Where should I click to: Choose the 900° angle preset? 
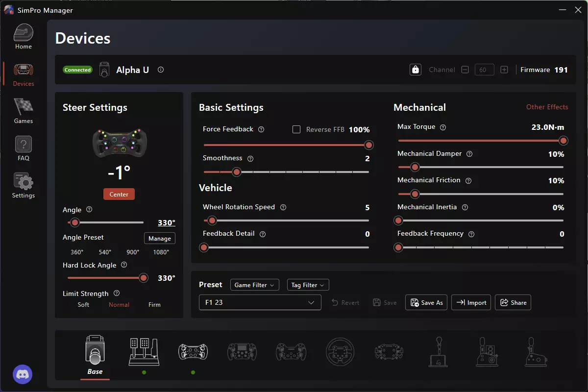[133, 252]
